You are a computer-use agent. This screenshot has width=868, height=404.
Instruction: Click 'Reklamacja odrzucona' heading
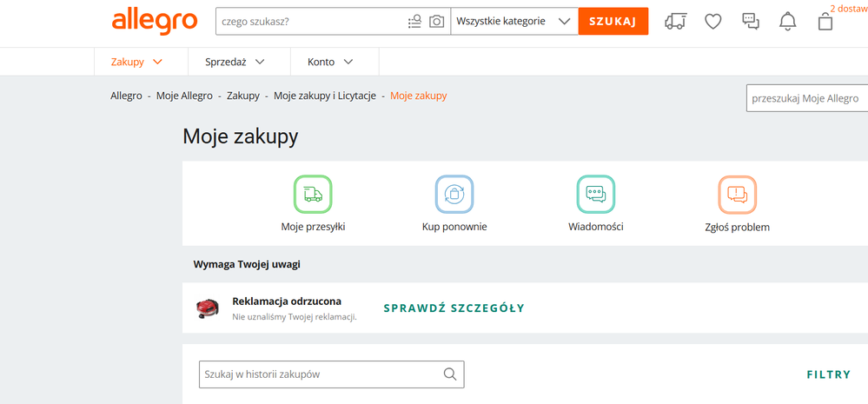[x=287, y=301]
